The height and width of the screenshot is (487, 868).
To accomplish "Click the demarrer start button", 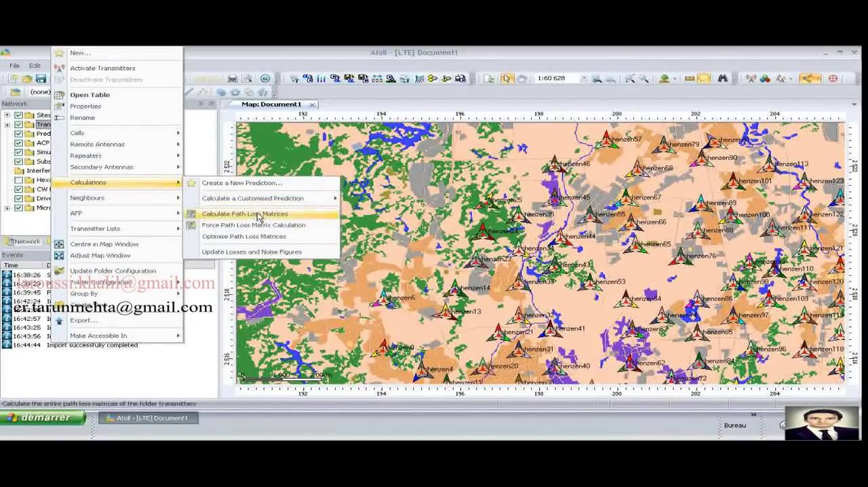I will (43, 418).
